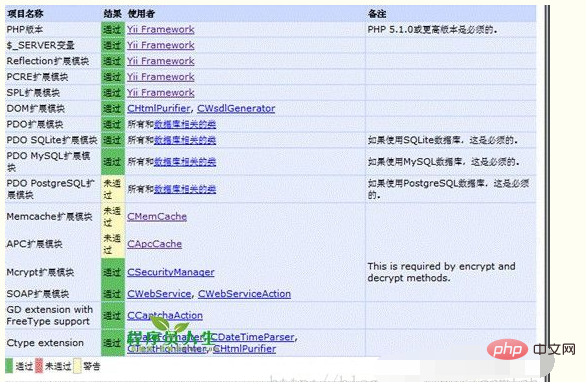
Task: Open the CApcCache link
Action: (x=154, y=244)
